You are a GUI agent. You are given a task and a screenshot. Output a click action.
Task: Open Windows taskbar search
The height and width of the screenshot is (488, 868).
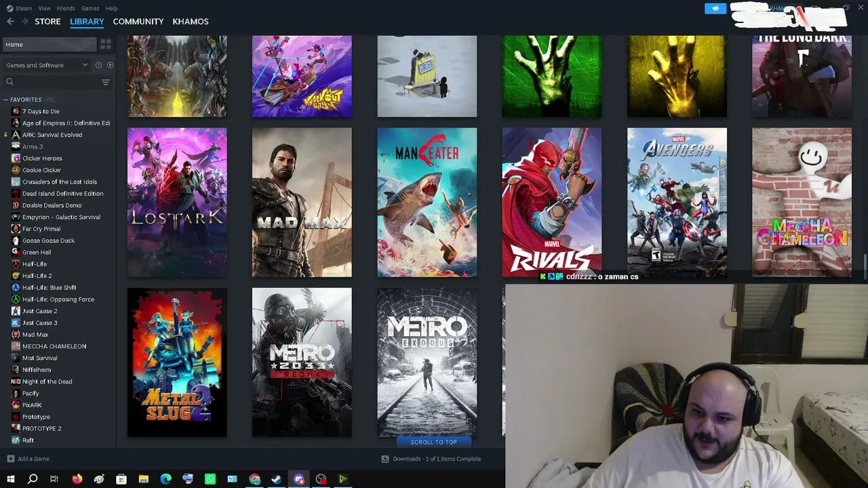(32, 479)
